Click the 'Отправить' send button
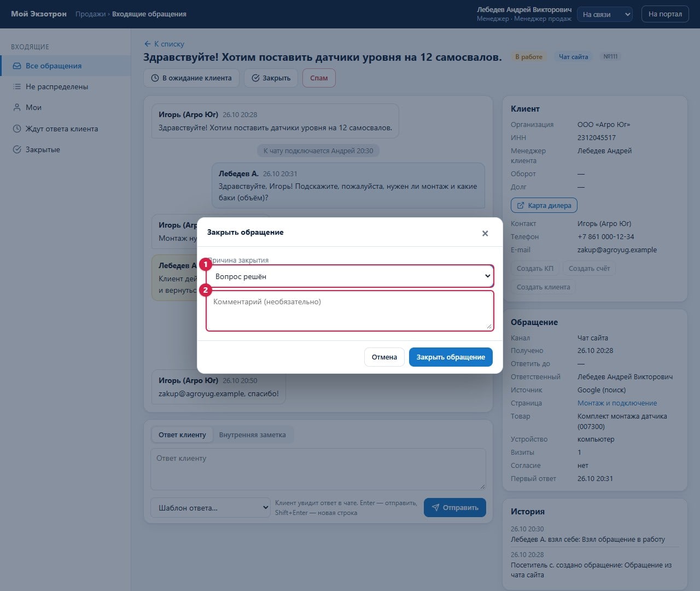Image resolution: width=700 pixels, height=591 pixels. (455, 507)
